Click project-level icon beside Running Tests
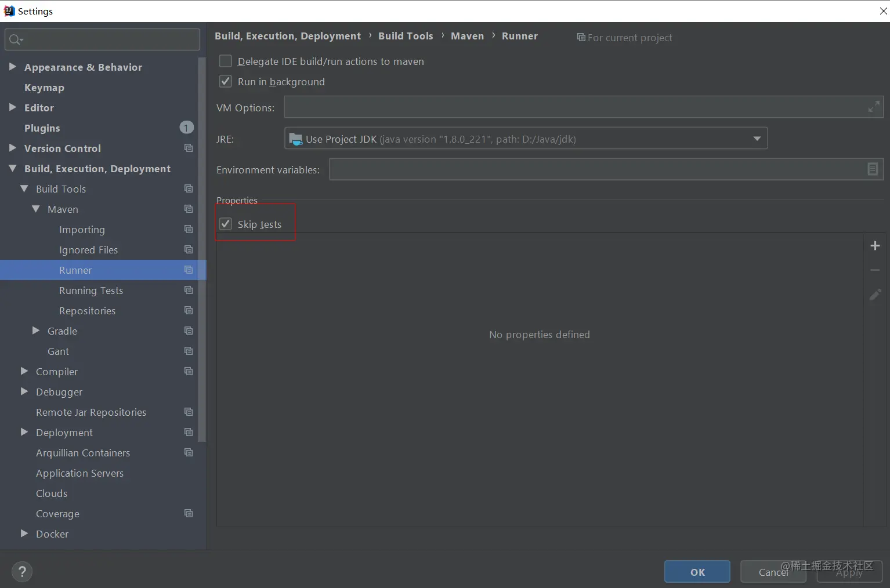Viewport: 890px width, 588px height. [x=189, y=290]
